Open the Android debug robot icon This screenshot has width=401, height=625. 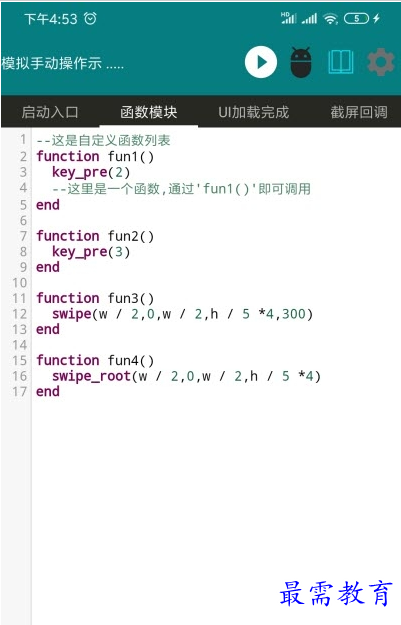point(301,62)
